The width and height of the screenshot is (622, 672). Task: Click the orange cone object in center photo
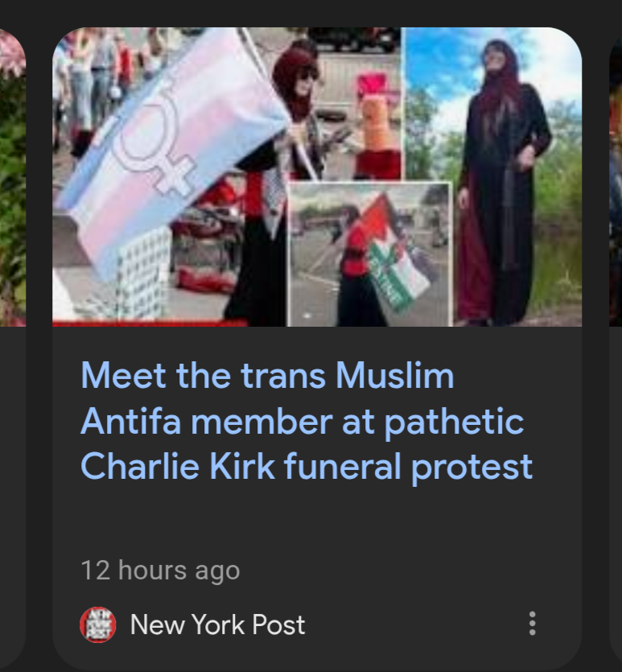(376, 122)
